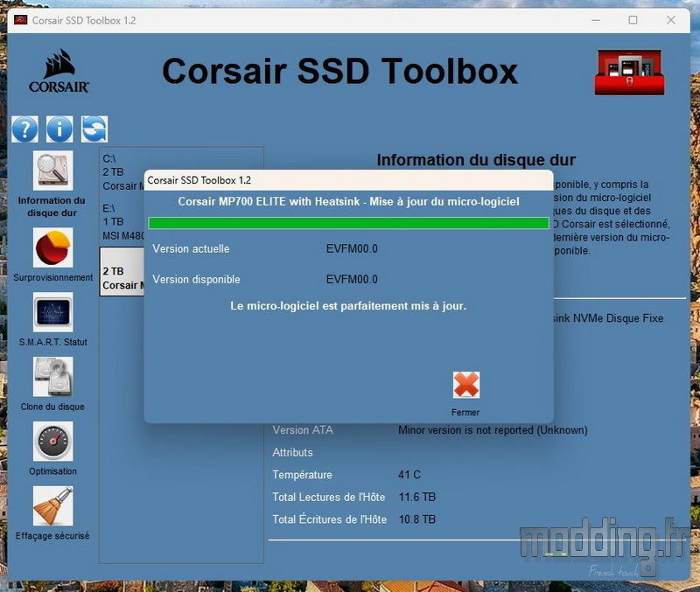Click the green firmware update progress bar
This screenshot has height=592, width=700.
(x=348, y=223)
